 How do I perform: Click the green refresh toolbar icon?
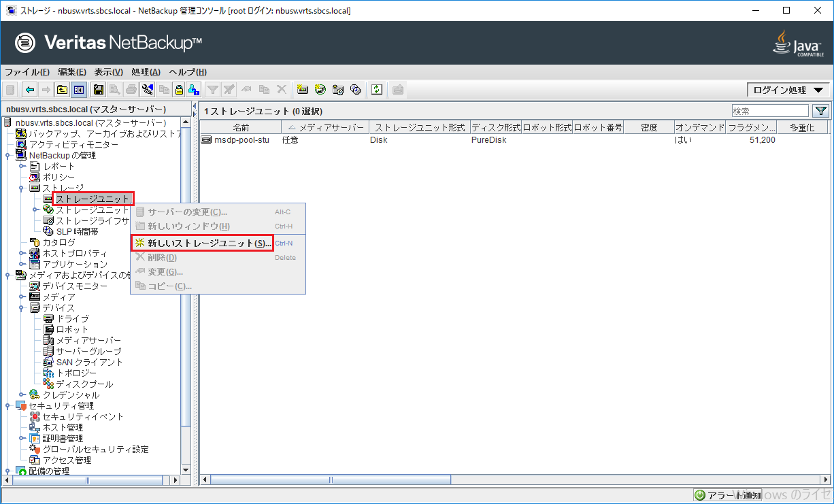(x=377, y=90)
